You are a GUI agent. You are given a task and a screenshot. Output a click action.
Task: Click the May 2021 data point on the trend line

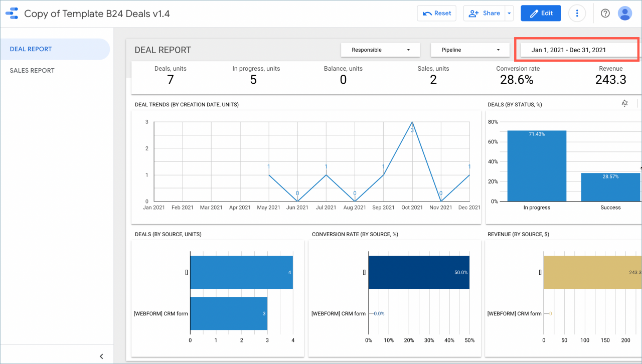269,174
